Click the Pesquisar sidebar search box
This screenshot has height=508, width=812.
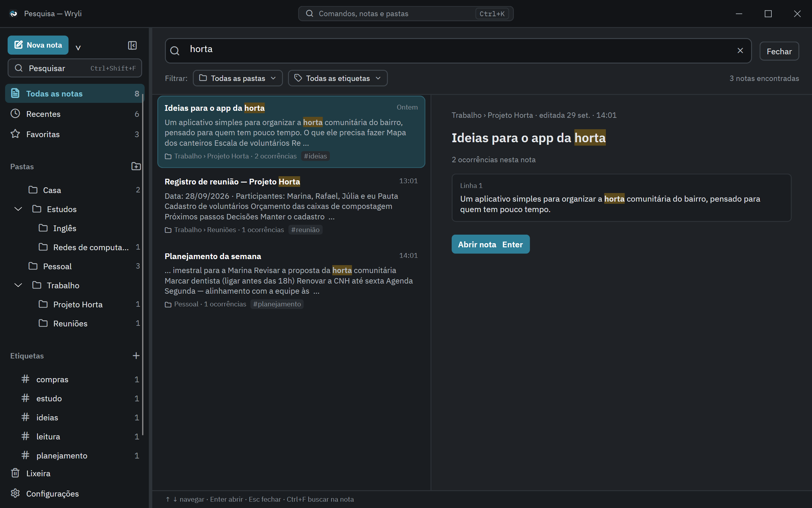[75, 68]
